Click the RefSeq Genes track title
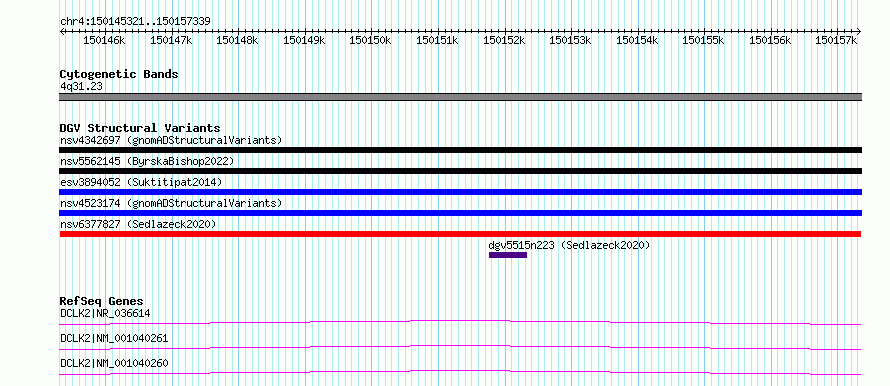This screenshot has height=386, width=890. [101, 301]
